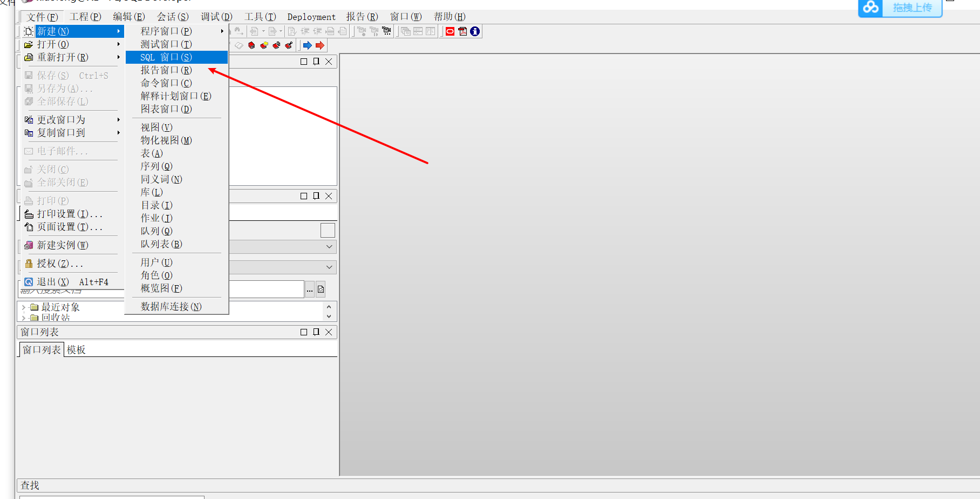Click the camera icon with round dot
The image size is (980, 499).
362,31
